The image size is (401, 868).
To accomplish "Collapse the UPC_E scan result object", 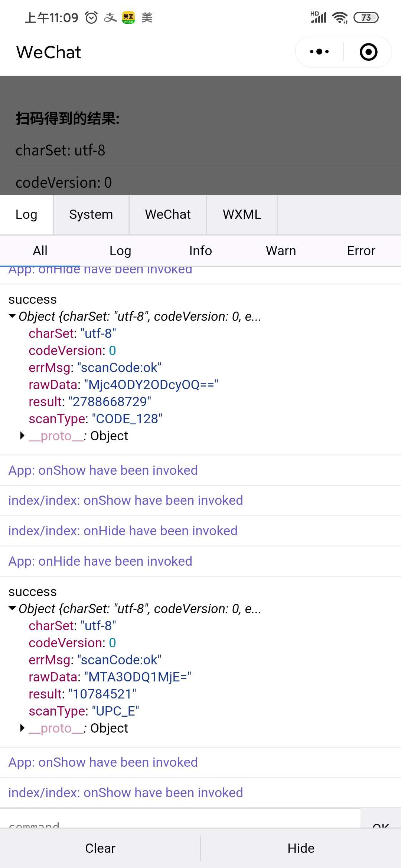I will tap(13, 609).
